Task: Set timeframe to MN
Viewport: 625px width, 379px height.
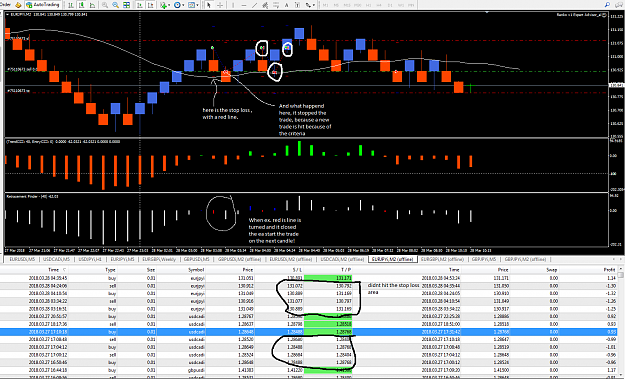Action: (412, 5)
